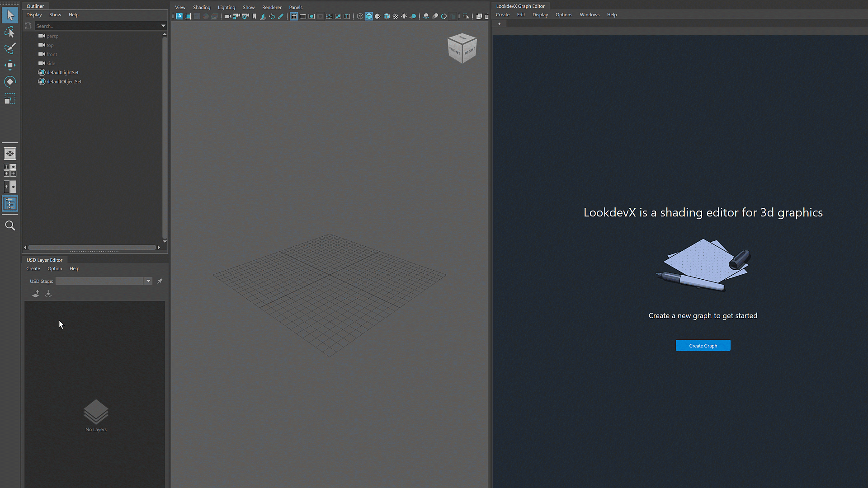Expand the Outliner search filter dropdown
This screenshot has height=488, width=868.
(x=163, y=26)
